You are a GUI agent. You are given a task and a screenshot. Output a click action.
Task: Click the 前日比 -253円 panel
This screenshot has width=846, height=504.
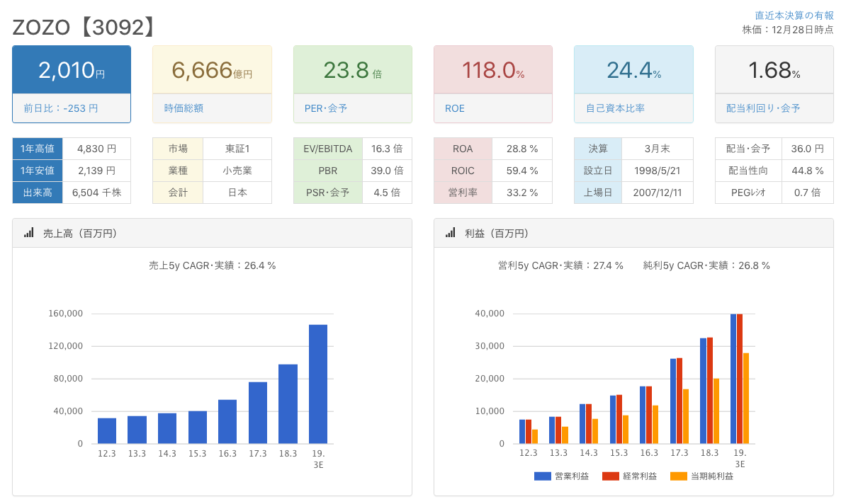point(72,108)
